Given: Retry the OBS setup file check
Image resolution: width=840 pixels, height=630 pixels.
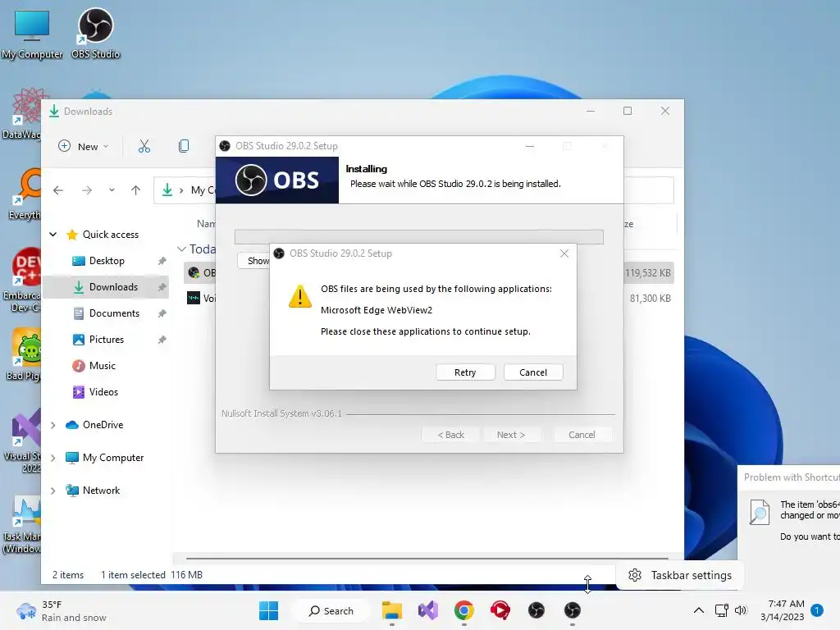Looking at the screenshot, I should (465, 372).
